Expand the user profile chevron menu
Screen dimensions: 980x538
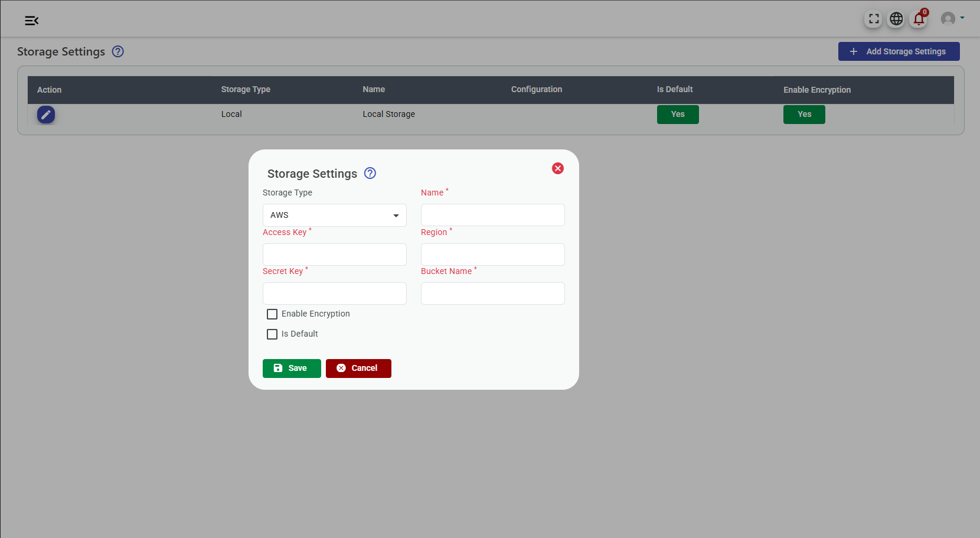961,18
